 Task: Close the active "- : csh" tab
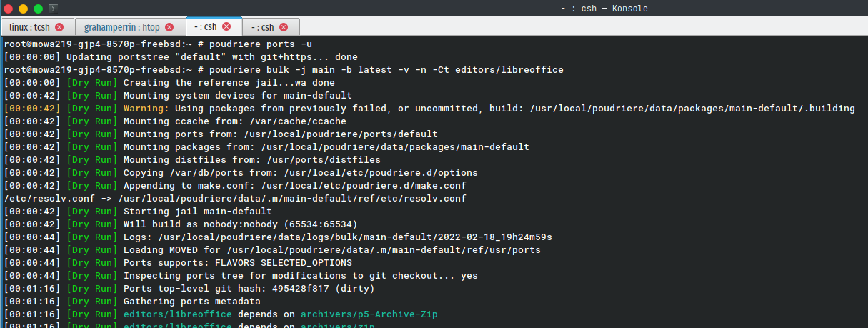click(x=226, y=26)
